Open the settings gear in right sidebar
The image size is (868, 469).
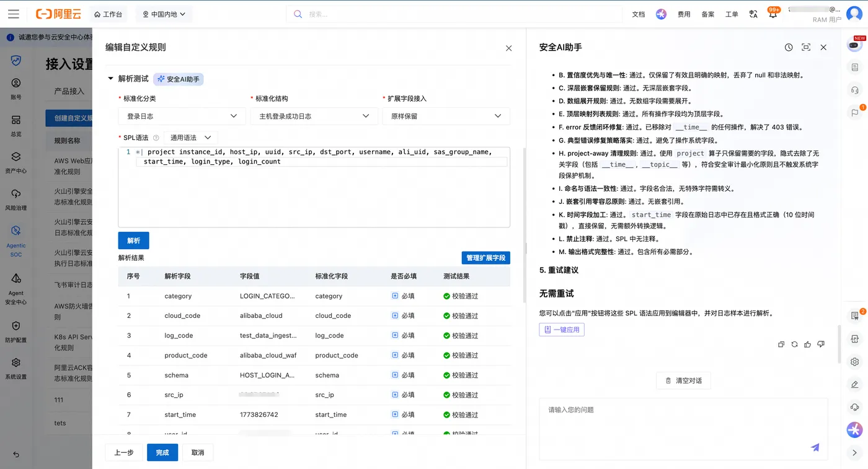854,362
